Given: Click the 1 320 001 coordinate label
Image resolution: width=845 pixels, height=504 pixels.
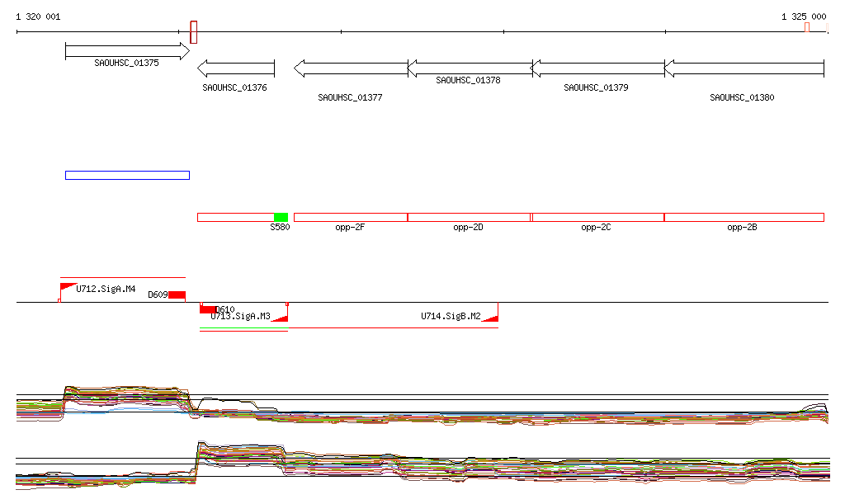Looking at the screenshot, I should pos(38,16).
